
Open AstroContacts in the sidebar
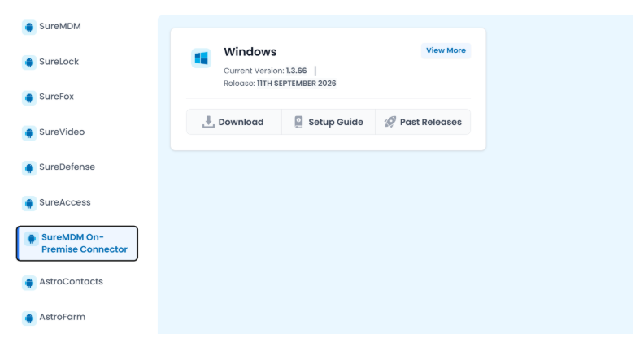pos(71,281)
